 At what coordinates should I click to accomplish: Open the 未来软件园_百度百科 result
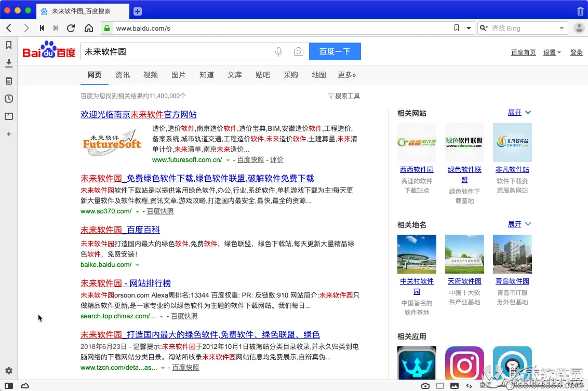tap(120, 230)
